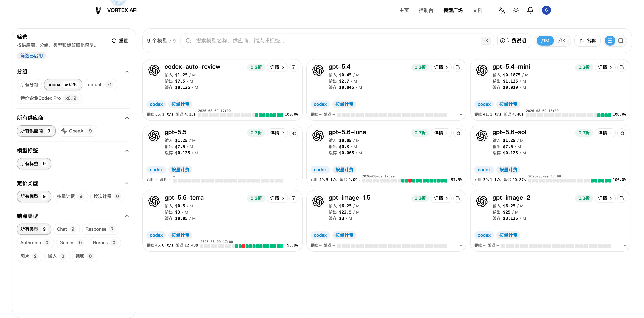Open 模型广场 nav item
This screenshot has height=318, width=644.
453,10
